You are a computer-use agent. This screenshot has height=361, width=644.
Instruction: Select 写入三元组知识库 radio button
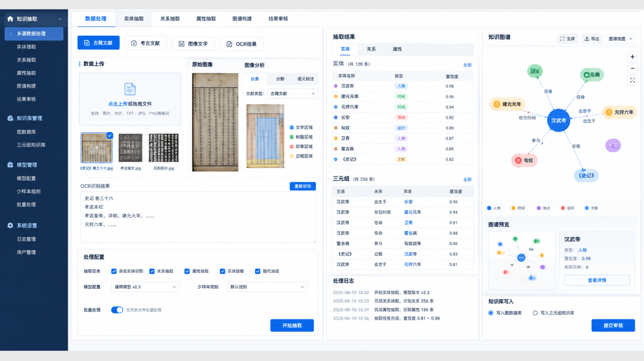point(535,313)
